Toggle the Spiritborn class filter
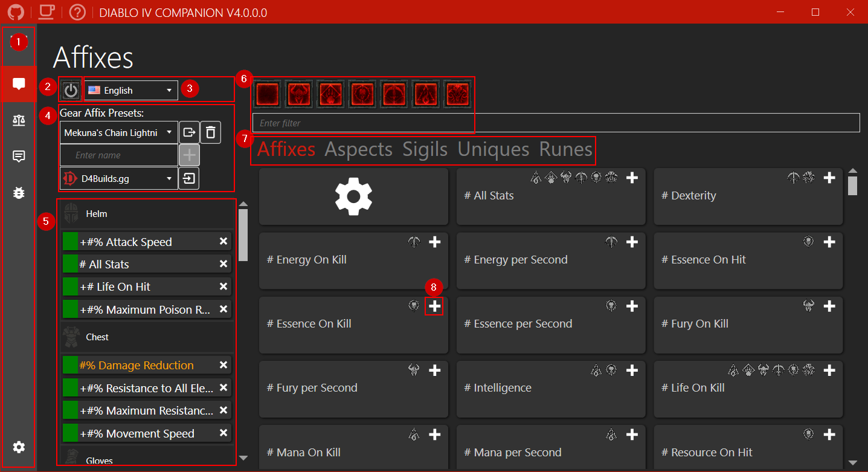This screenshot has width=868, height=472. [458, 94]
